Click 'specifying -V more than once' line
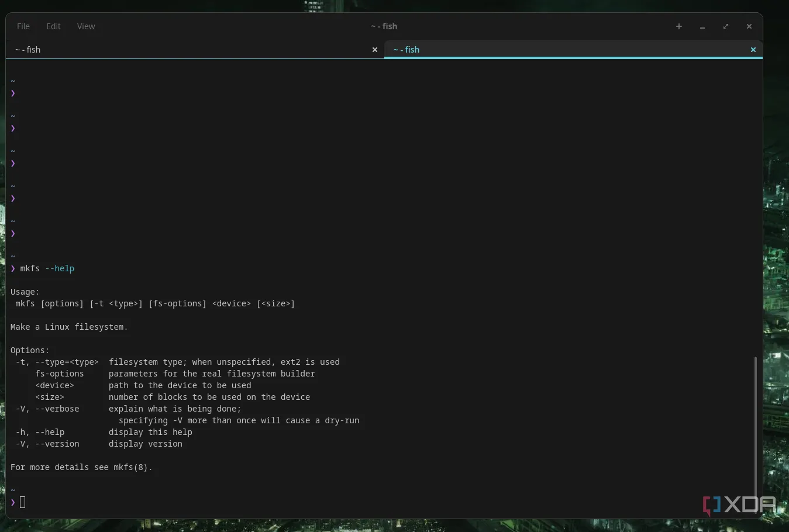 point(239,420)
